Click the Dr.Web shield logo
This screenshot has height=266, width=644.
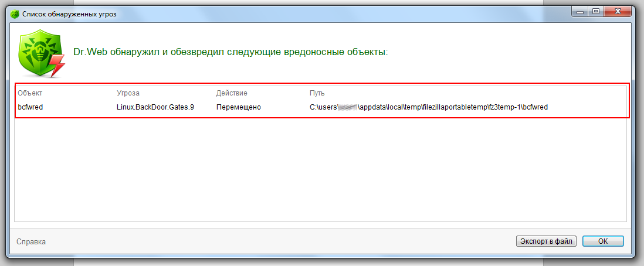(x=42, y=53)
